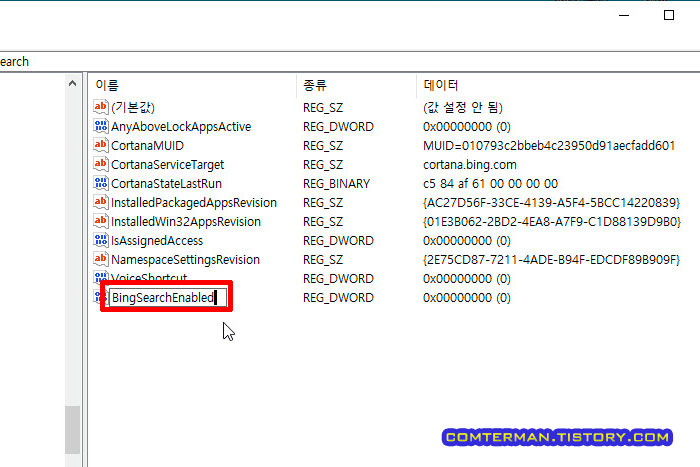The height and width of the screenshot is (467, 700).
Task: Click the CortanaMUID string icon
Action: pyautogui.click(x=100, y=145)
